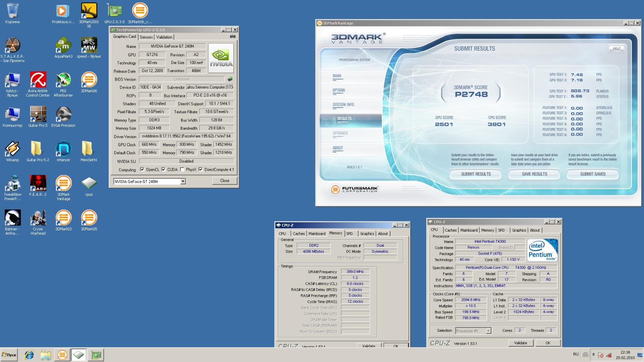Launch Need for Speed speed shortcut
Viewport: 644px width, 362px height.
[89, 48]
